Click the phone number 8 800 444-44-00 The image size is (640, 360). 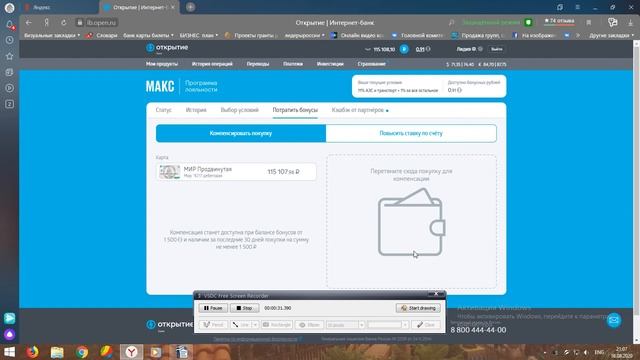pyautogui.click(x=478, y=330)
